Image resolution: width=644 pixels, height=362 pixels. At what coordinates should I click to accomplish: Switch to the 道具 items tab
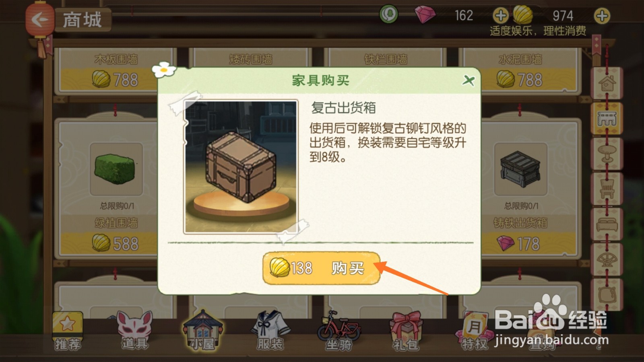tap(135, 331)
